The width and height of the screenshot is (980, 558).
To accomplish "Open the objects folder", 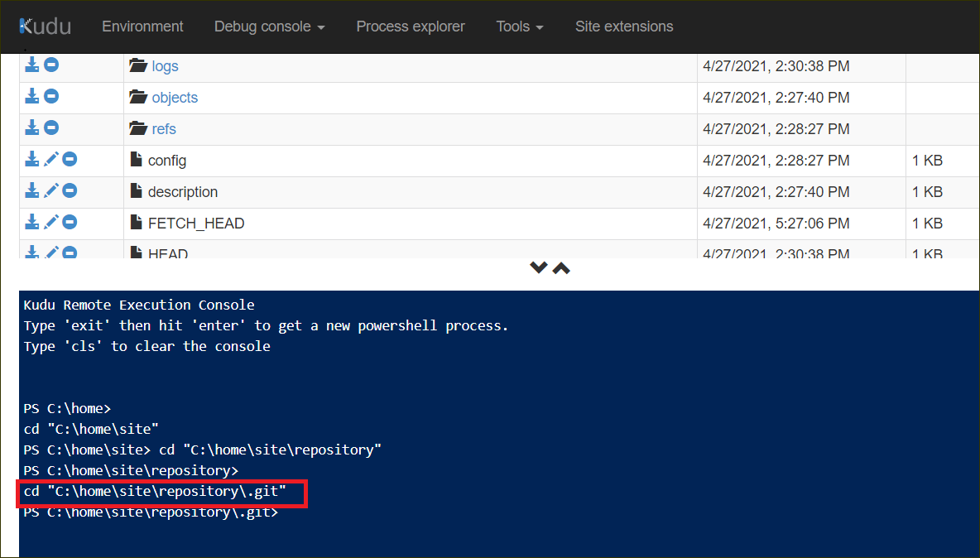I will (x=175, y=97).
